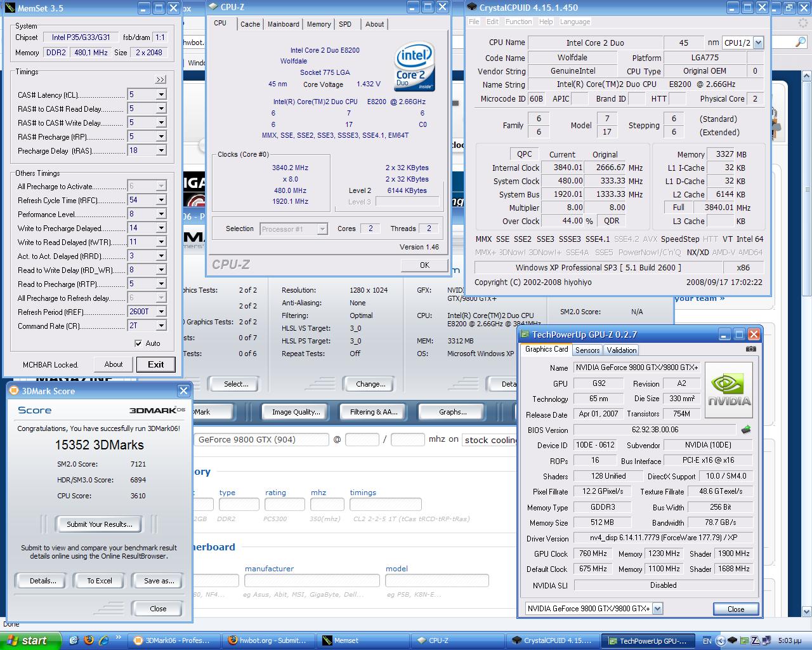The image size is (812, 650).
Task: Click the Intel Core 2 Duo logo in CPU-Z
Action: click(x=414, y=67)
